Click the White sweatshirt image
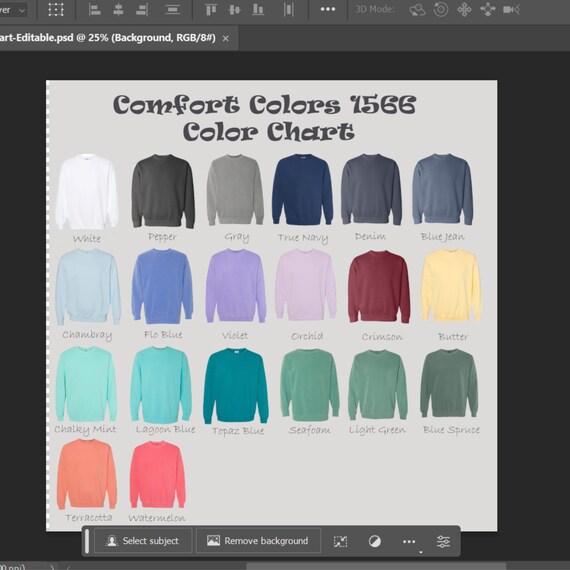 click(x=87, y=192)
